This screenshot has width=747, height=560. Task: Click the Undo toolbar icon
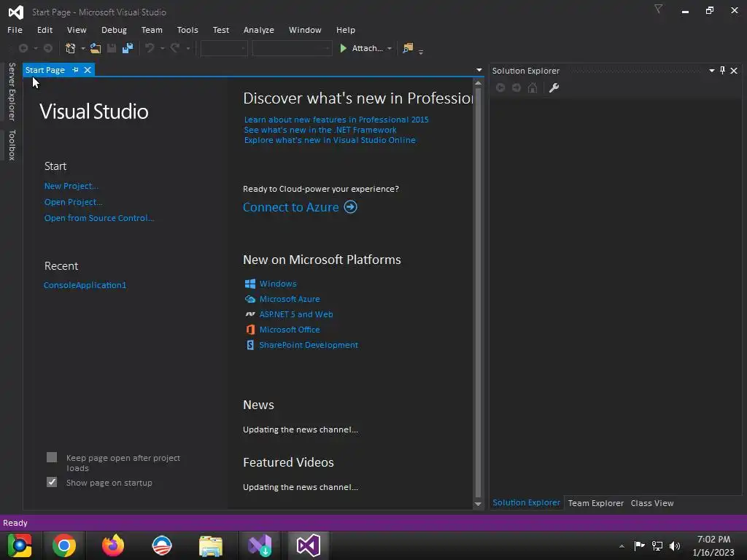(x=150, y=48)
